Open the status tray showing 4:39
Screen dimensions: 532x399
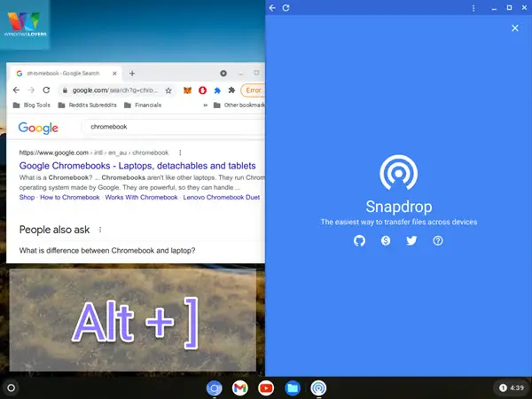point(512,387)
